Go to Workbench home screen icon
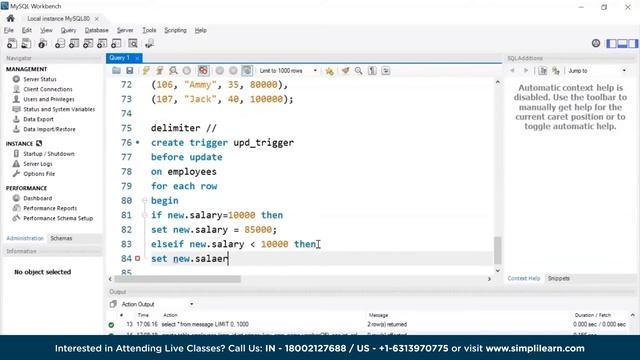The width and height of the screenshot is (640, 360). (x=10, y=18)
